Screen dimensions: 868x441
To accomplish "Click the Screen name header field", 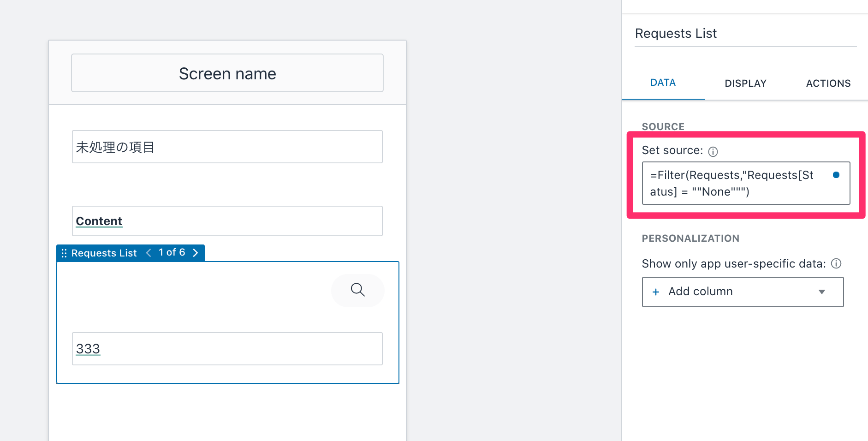I will pyautogui.click(x=227, y=73).
